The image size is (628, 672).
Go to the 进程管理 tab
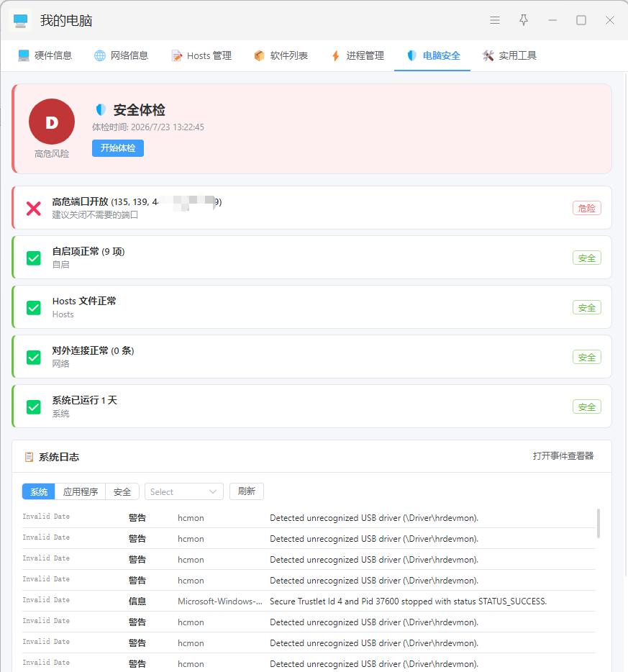(358, 55)
